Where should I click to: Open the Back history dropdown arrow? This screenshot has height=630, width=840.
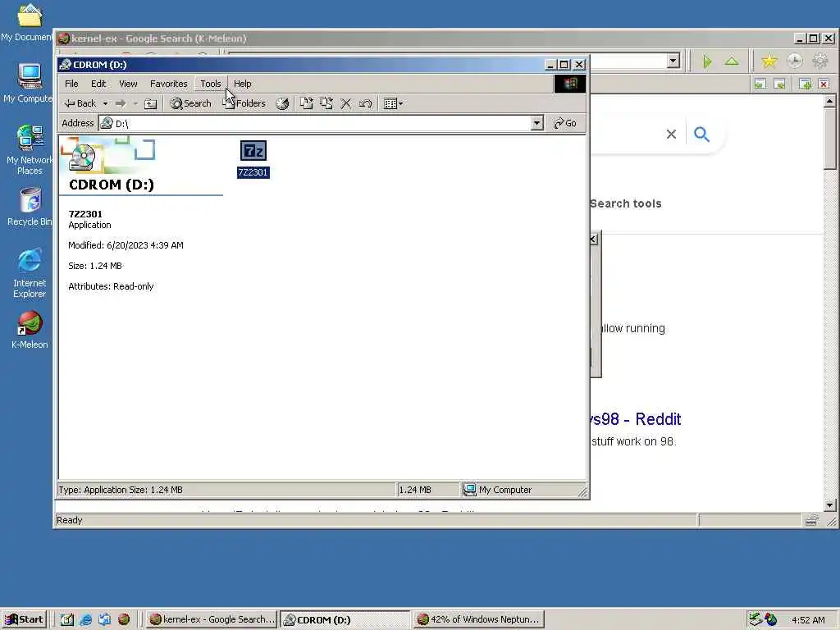106,103
